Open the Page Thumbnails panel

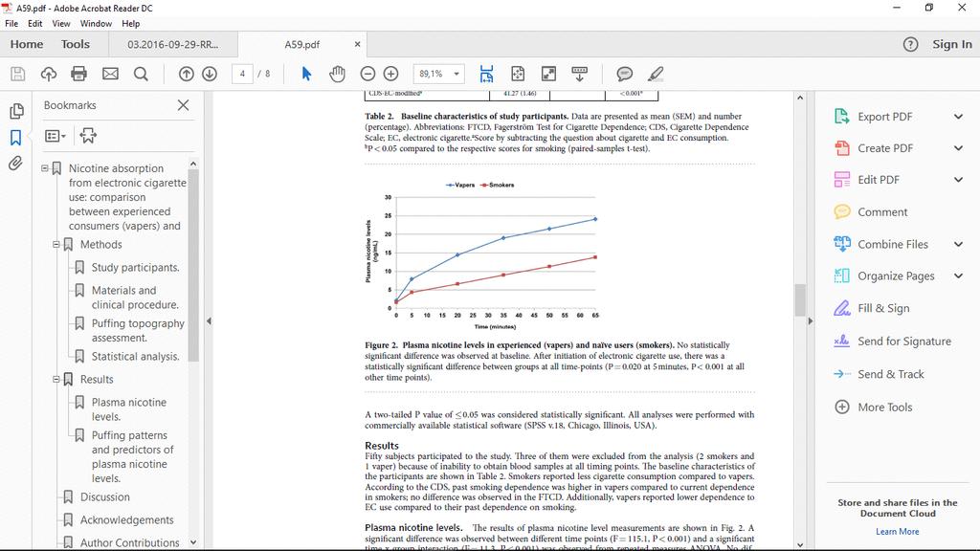[16, 111]
